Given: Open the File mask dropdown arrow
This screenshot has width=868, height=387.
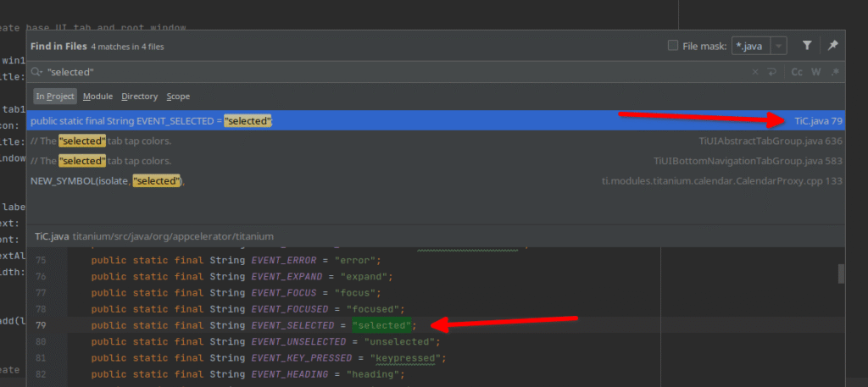Looking at the screenshot, I should click(780, 46).
